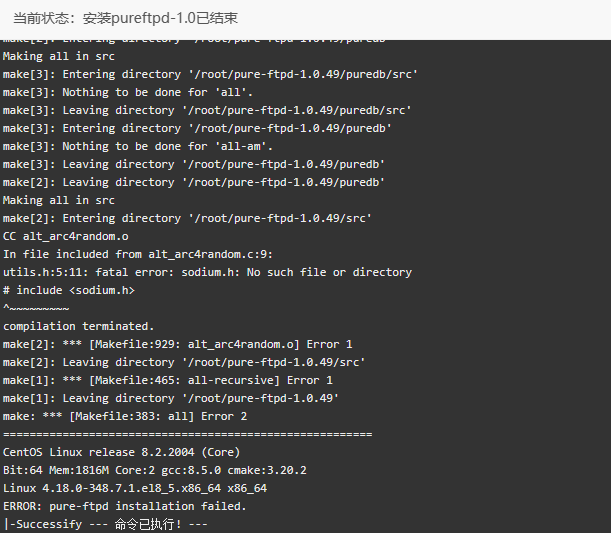Click the 'Linux 4.18.0-348.7.1.el8_5.x86_64' kernel line
Screen dimensions: 611x533
(x=135, y=488)
